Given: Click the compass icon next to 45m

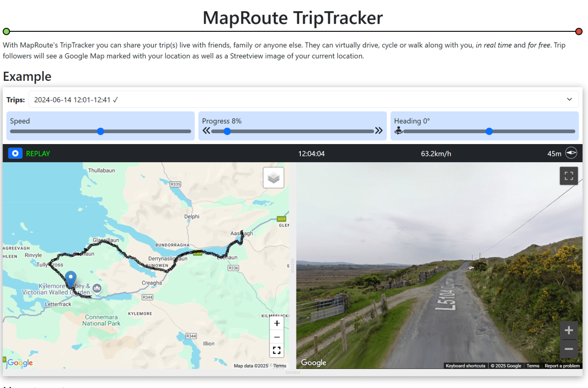Looking at the screenshot, I should [571, 153].
